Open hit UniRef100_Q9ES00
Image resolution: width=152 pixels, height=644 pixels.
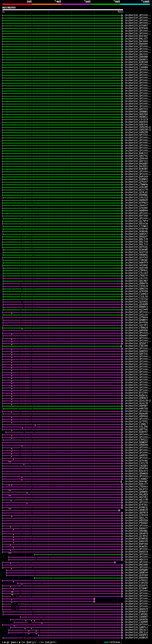point(137,125)
